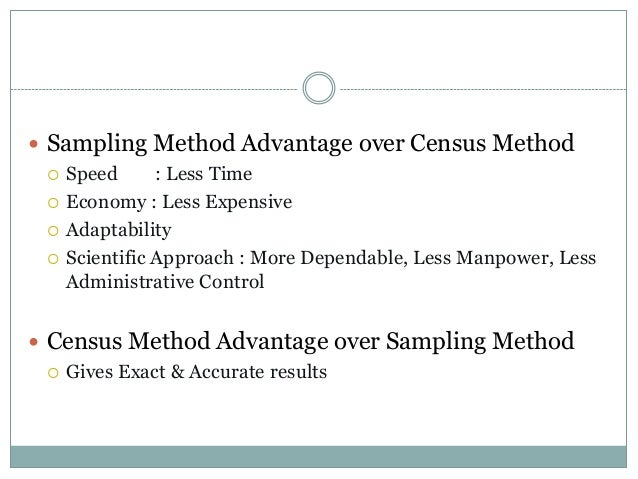Click the circle ornament on the dashed line

coord(319,88)
